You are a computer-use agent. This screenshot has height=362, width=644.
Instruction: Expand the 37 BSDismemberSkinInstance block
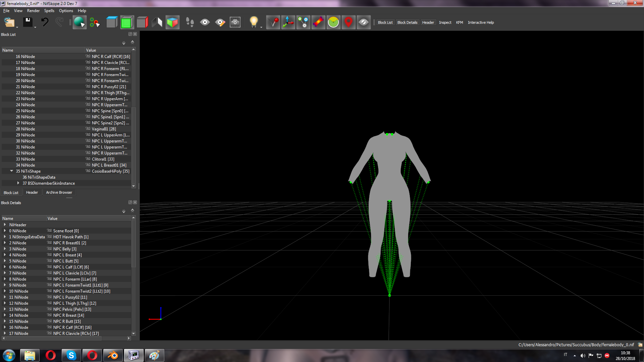18,183
